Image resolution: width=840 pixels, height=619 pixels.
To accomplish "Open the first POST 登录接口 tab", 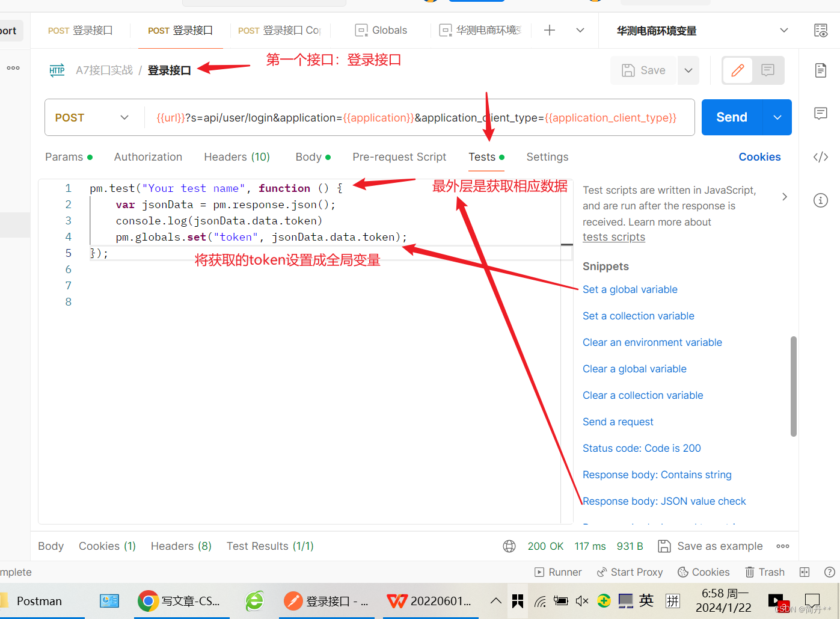I will click(80, 30).
